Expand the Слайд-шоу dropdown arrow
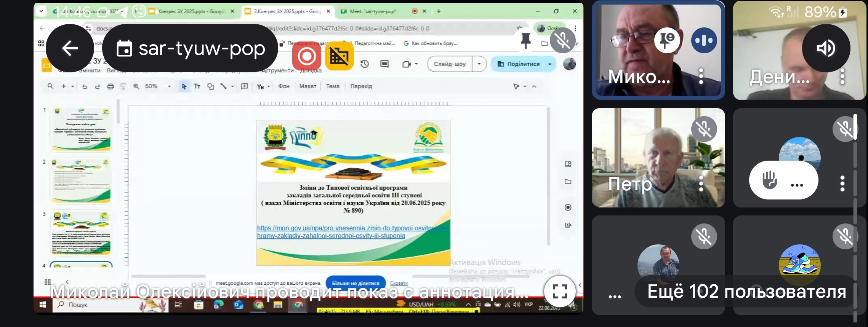 click(x=479, y=64)
